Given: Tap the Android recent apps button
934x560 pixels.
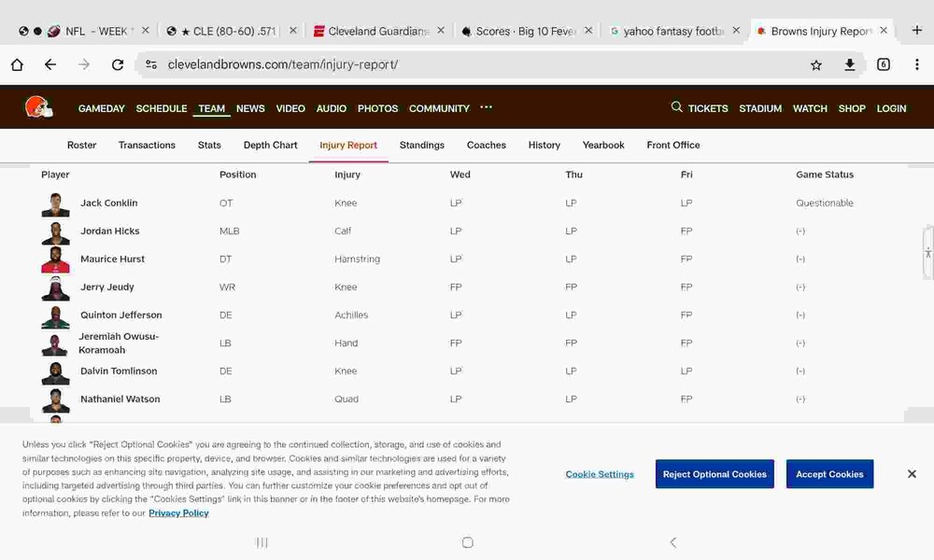Looking at the screenshot, I should (262, 542).
